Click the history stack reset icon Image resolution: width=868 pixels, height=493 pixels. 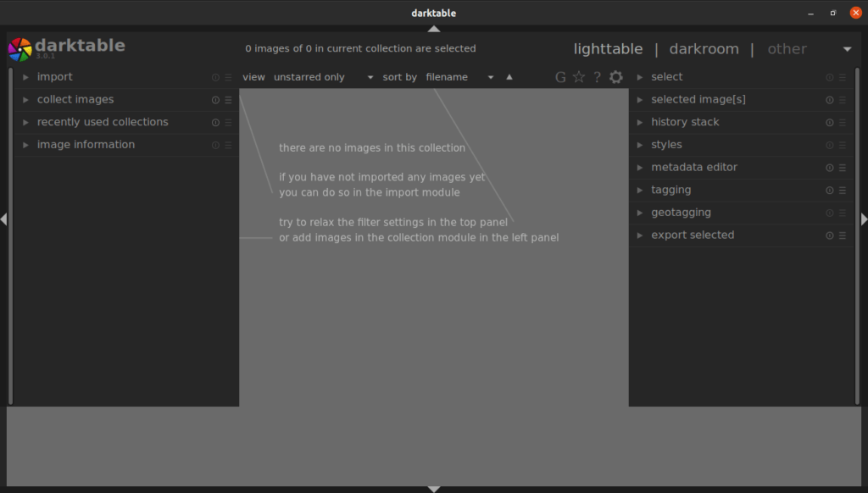(829, 122)
